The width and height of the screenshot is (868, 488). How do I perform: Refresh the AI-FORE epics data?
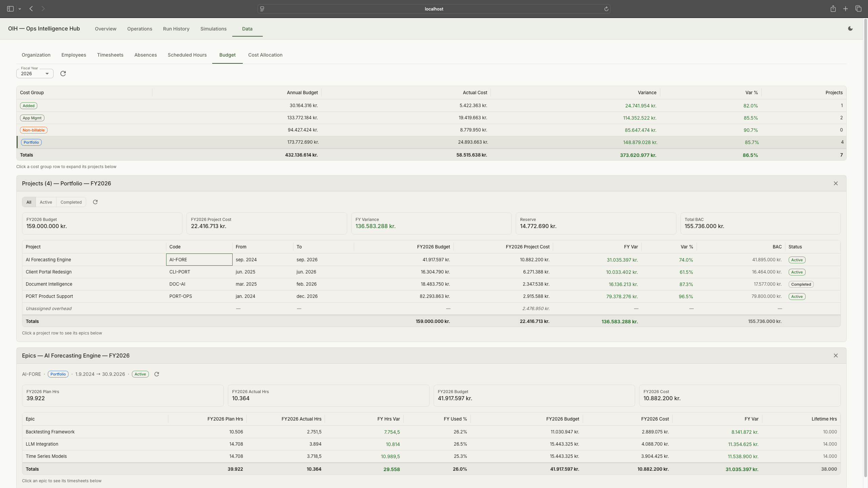(156, 374)
